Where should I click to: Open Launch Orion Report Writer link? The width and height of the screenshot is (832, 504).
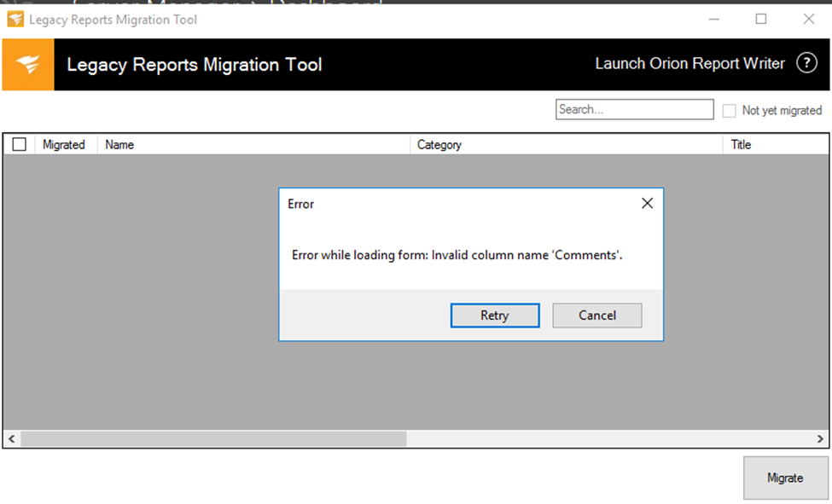[689, 64]
